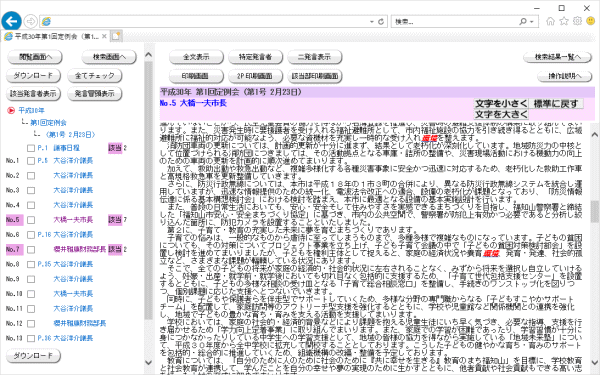Click the 全文表示 button

click(x=196, y=57)
